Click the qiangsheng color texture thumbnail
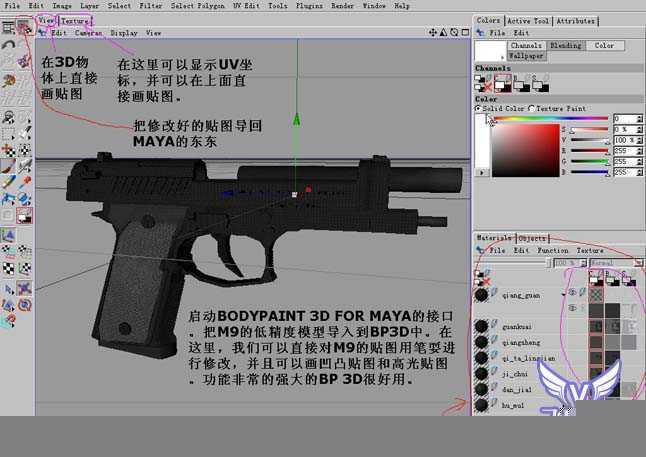646x457 pixels. [596, 342]
